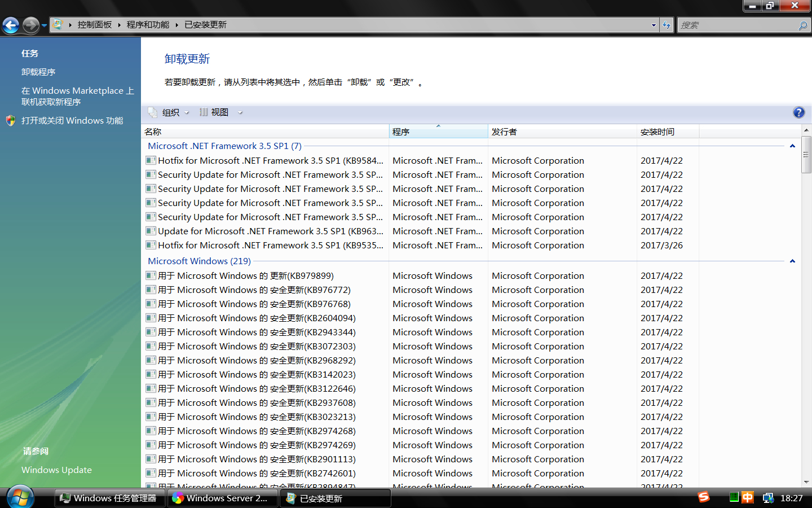Image resolution: width=812 pixels, height=508 pixels.
Task: Click icon of security update KB2968292
Action: point(151,360)
